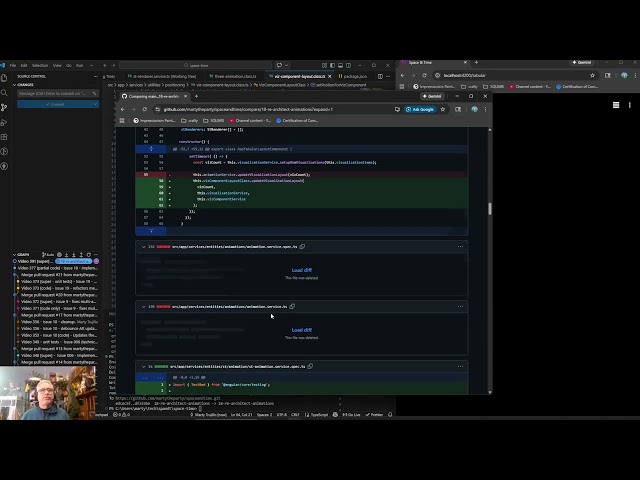Open the VS Code Run menu
Screen dimensions: 640x480
79,65
